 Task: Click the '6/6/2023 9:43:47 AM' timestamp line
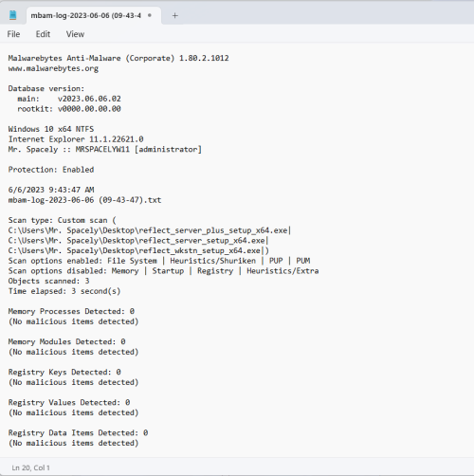click(x=51, y=190)
